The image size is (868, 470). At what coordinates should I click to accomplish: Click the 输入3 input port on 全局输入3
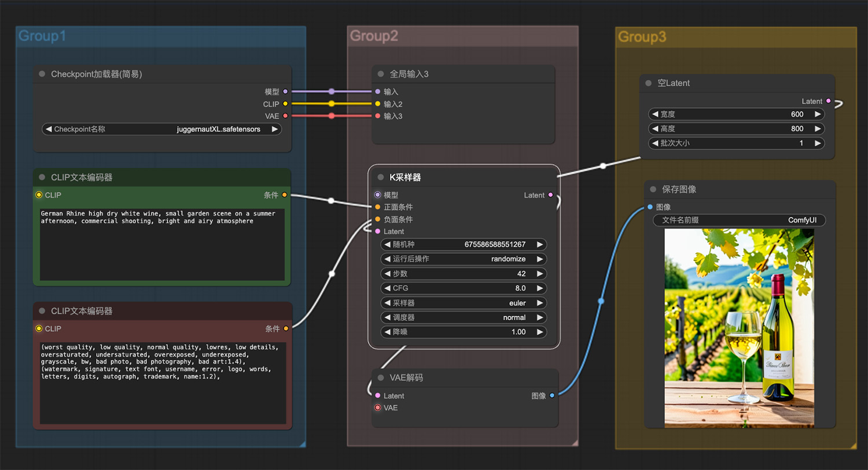(x=378, y=116)
